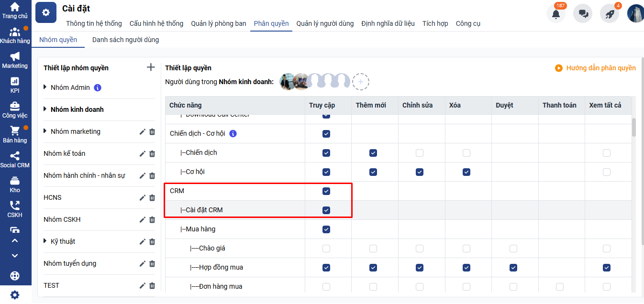644x304 pixels.
Task: Open the chat messages icon
Action: 583,13
